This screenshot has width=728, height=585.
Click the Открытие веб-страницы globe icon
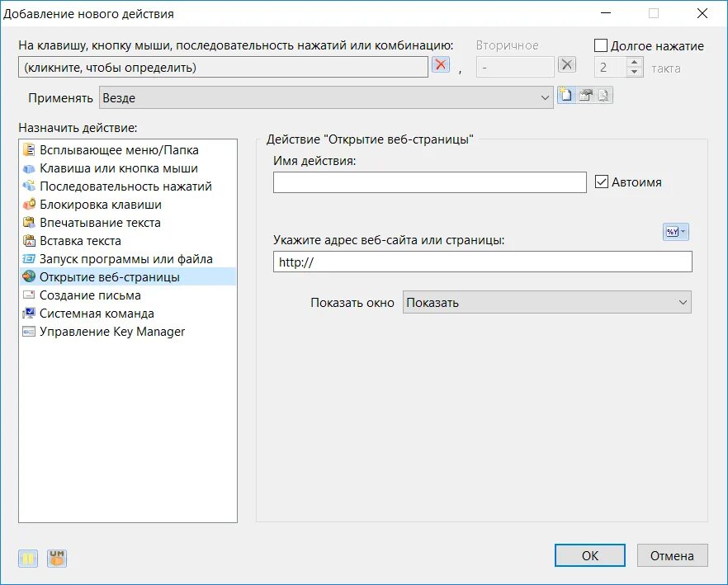click(29, 276)
